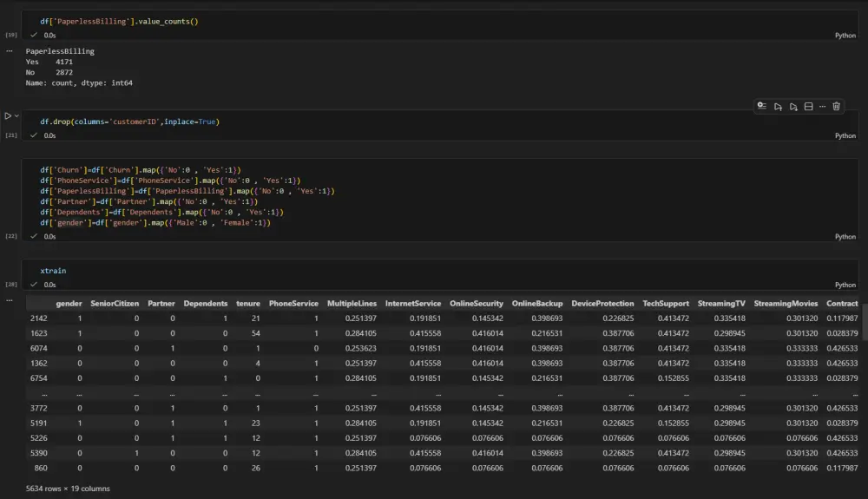Open run options chevron beside play button
This screenshot has height=499, width=868.
(x=16, y=116)
